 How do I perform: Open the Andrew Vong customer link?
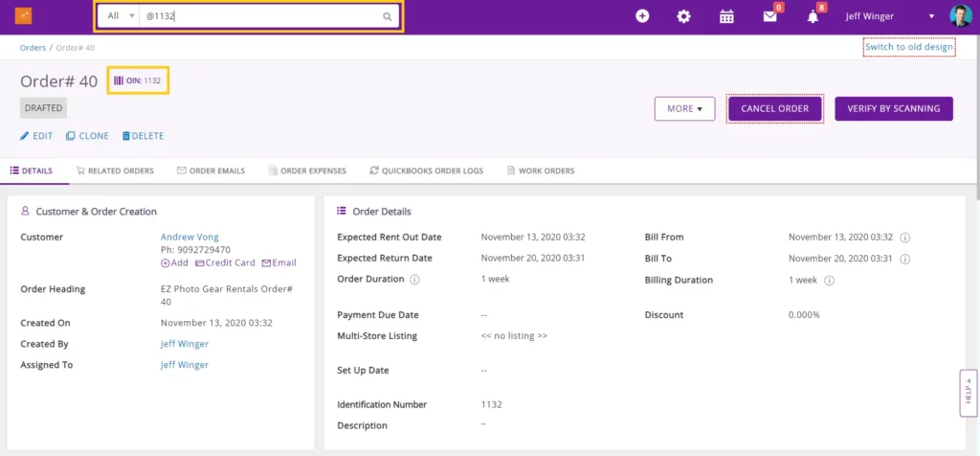(x=189, y=238)
